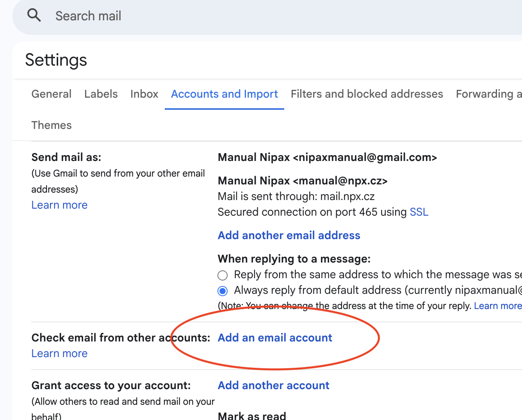Open the General settings tab
This screenshot has height=420, width=522.
51,94
